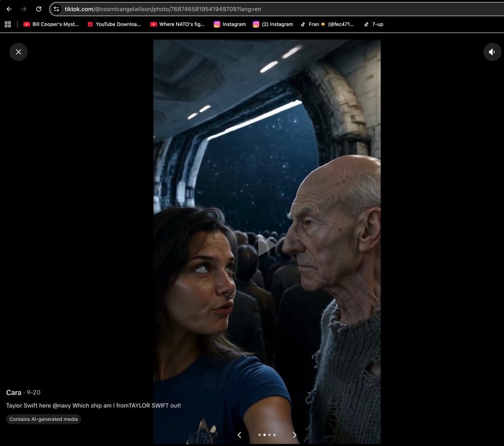Click the 9-20 post date
Screen dimensions: 504x446
33,393
